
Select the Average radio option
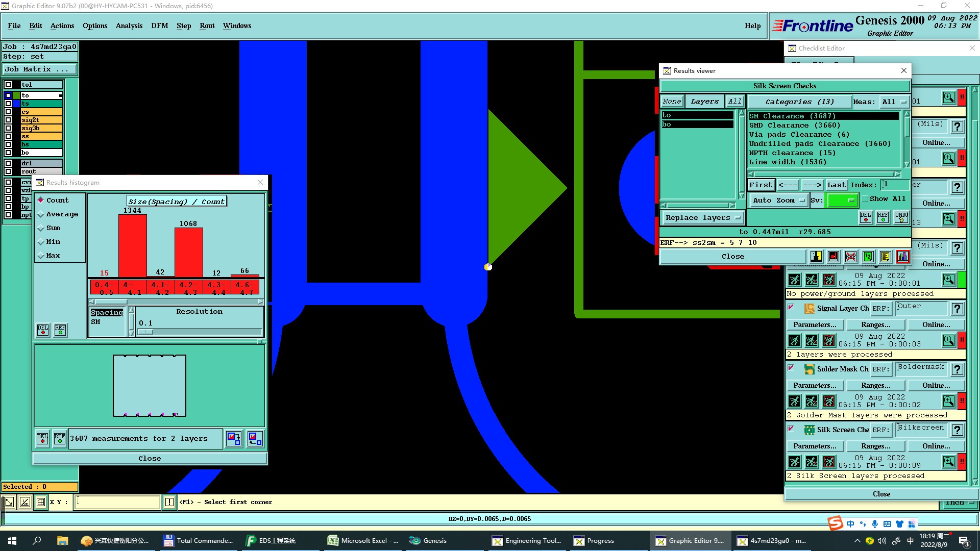pyautogui.click(x=41, y=214)
